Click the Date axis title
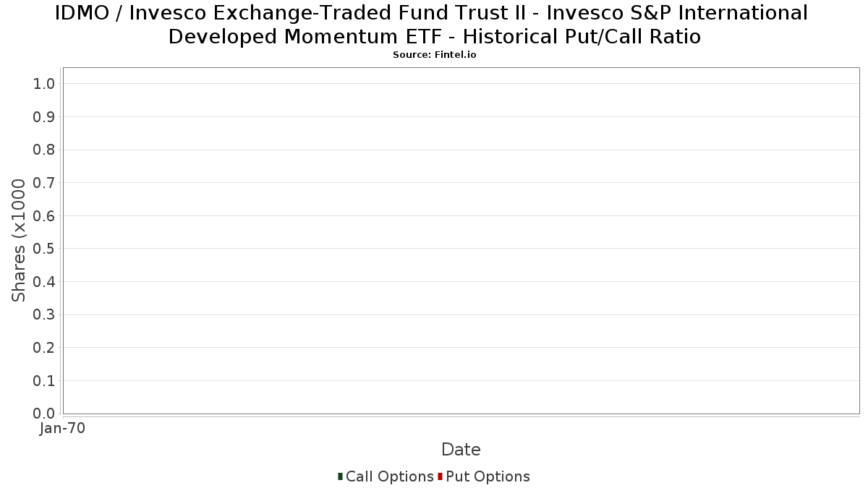 (x=461, y=450)
